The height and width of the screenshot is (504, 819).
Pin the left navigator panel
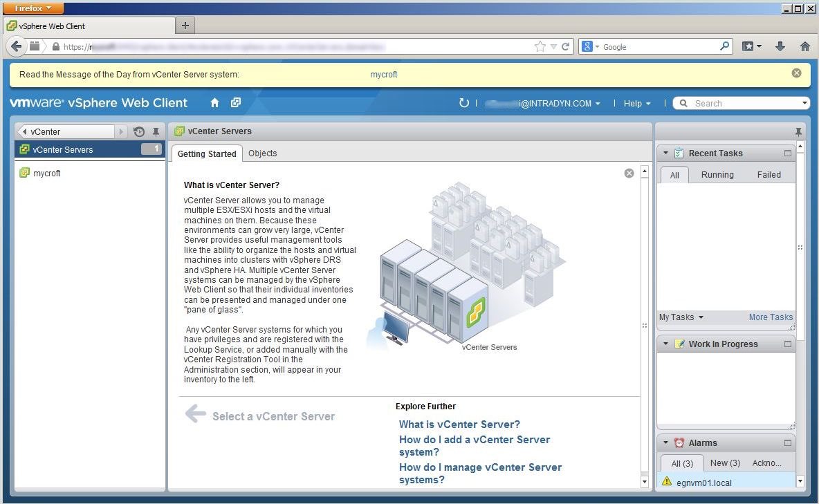point(156,131)
